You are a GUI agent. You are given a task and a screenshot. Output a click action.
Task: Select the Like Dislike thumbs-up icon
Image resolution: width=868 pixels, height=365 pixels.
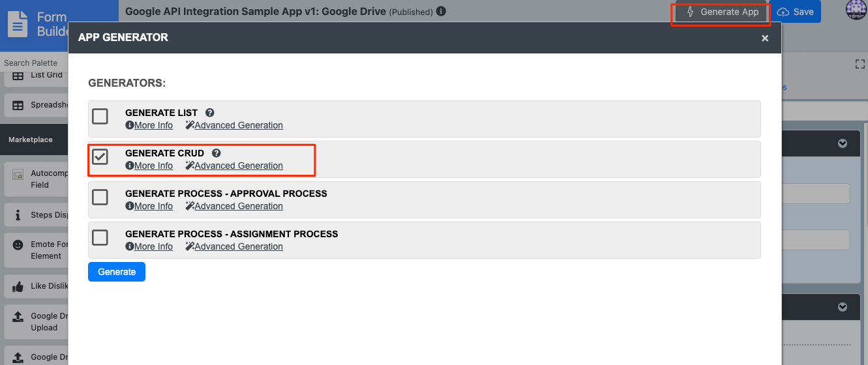pyautogui.click(x=18, y=286)
